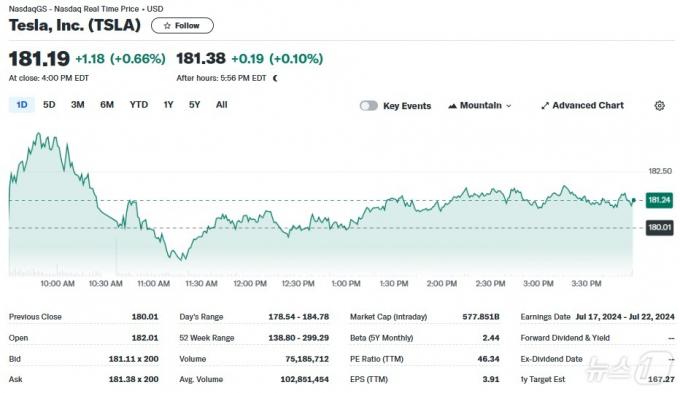Screen dimensions: 680x393
Task: Click the Bid value 181.11 x 200
Action: click(x=134, y=359)
